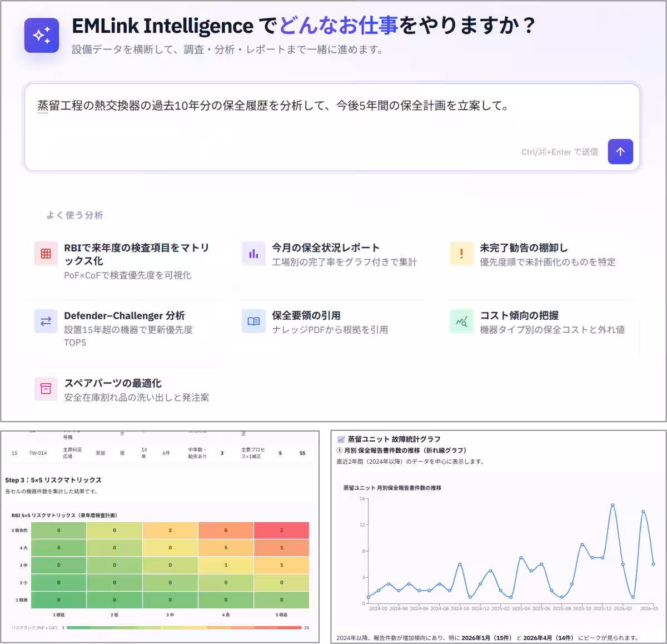Click the EMLink Intelligence sparkle logo icon
The height and width of the screenshot is (644, 667).
pos(42,36)
